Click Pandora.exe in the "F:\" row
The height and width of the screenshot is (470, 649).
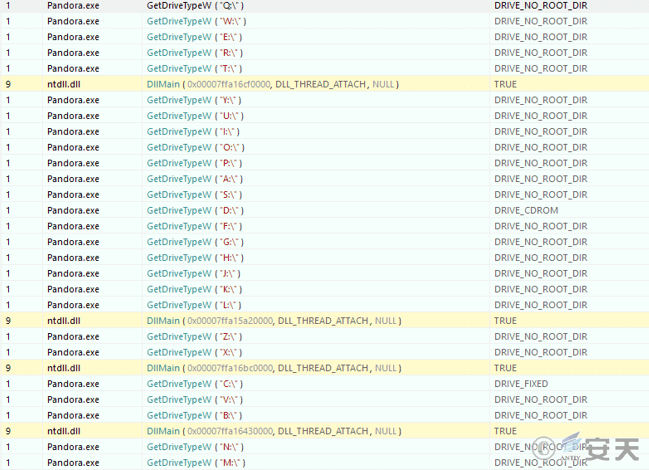[x=73, y=226]
